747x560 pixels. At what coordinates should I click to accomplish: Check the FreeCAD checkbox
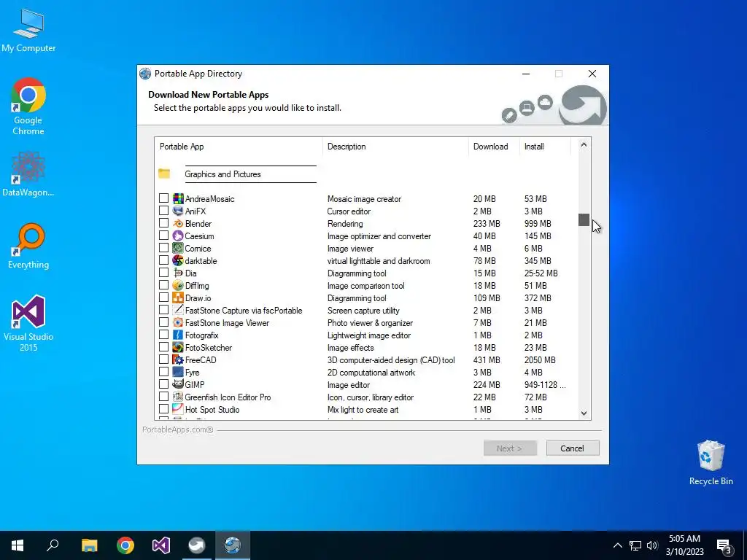click(164, 359)
